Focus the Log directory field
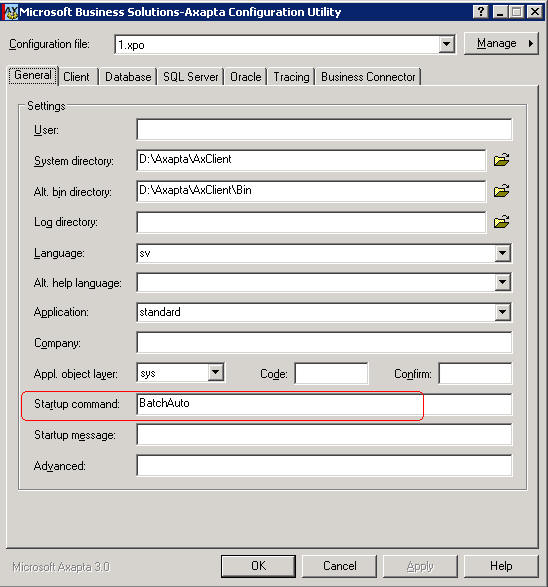548x587 pixels. [311, 222]
